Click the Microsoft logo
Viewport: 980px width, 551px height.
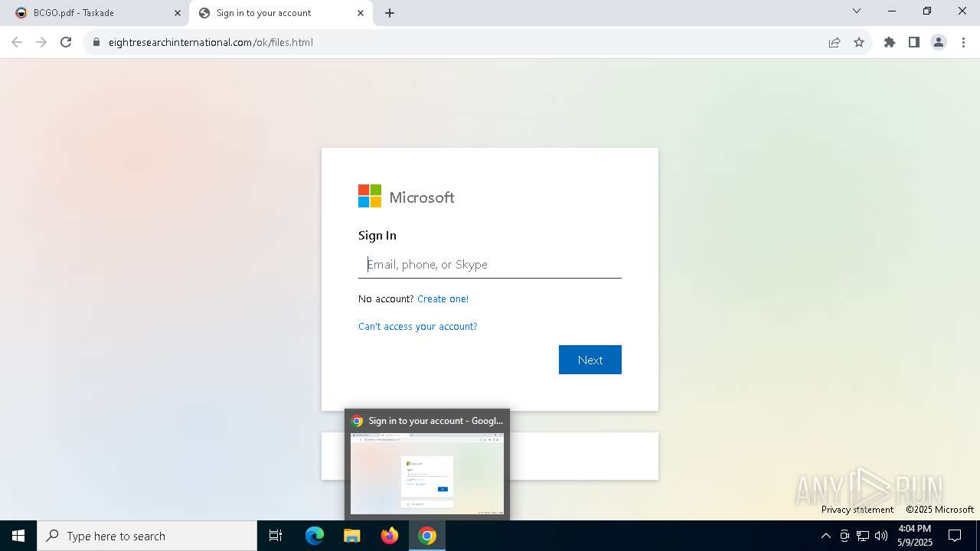point(406,197)
